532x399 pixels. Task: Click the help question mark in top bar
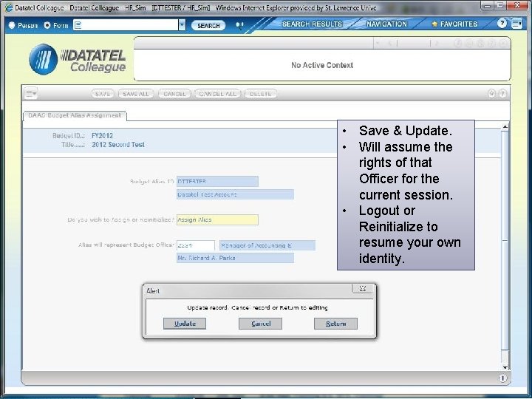pos(502,24)
